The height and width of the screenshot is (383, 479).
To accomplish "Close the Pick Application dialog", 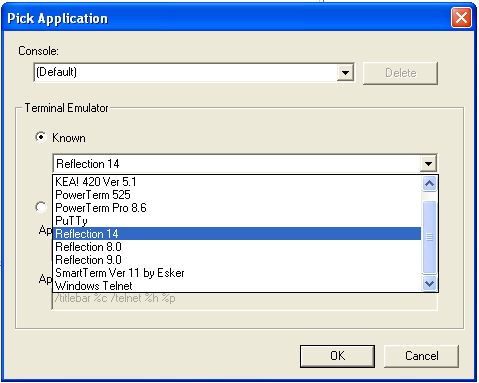I will (x=461, y=17).
